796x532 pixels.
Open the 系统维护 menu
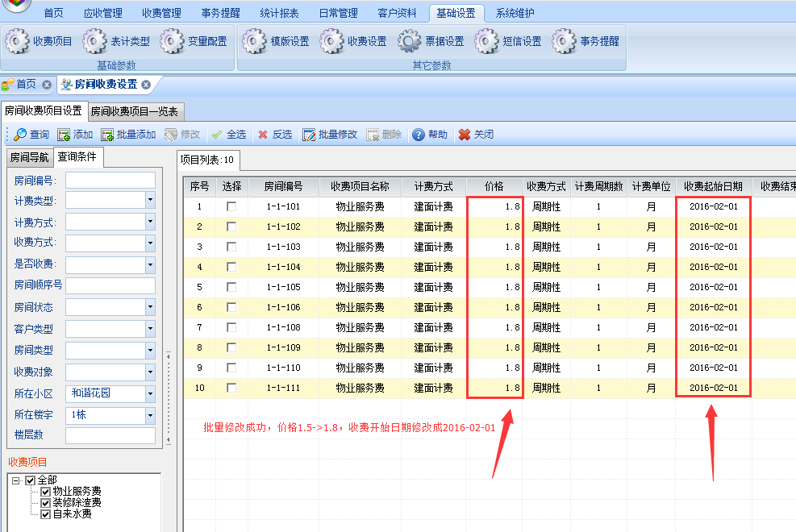tap(515, 13)
